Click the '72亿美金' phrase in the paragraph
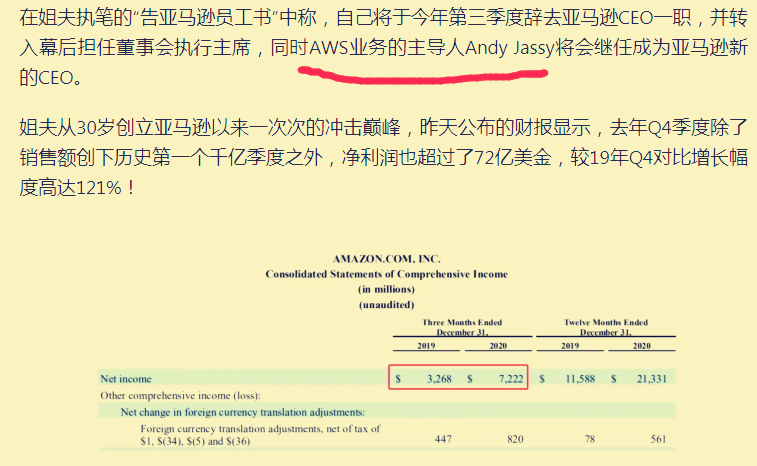The width and height of the screenshot is (757, 466). click(513, 158)
